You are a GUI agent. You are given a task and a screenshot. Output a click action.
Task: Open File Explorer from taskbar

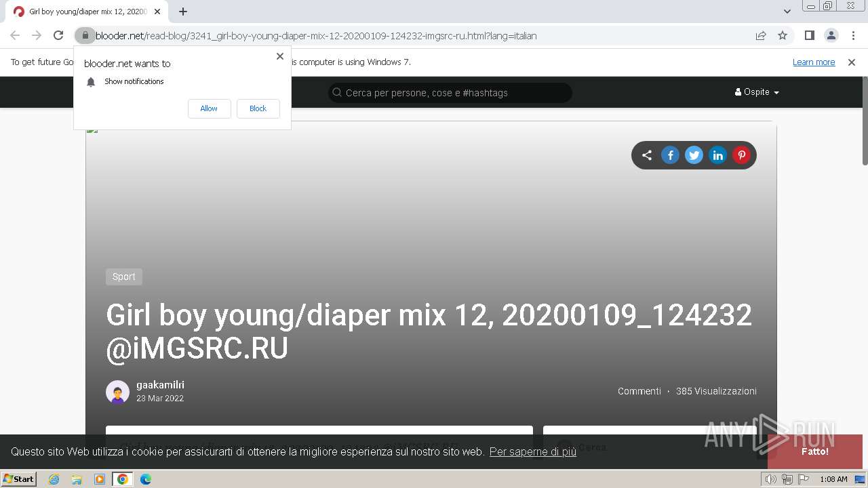pyautogui.click(x=77, y=479)
